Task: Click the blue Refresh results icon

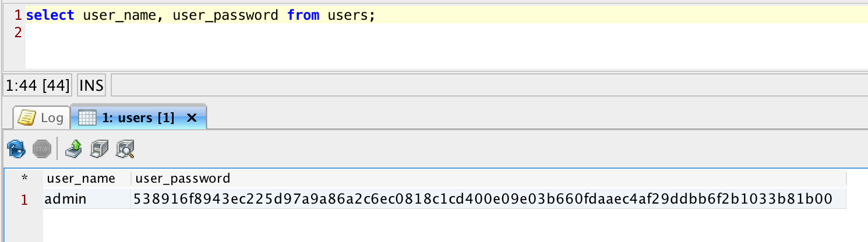Action: pyautogui.click(x=16, y=150)
